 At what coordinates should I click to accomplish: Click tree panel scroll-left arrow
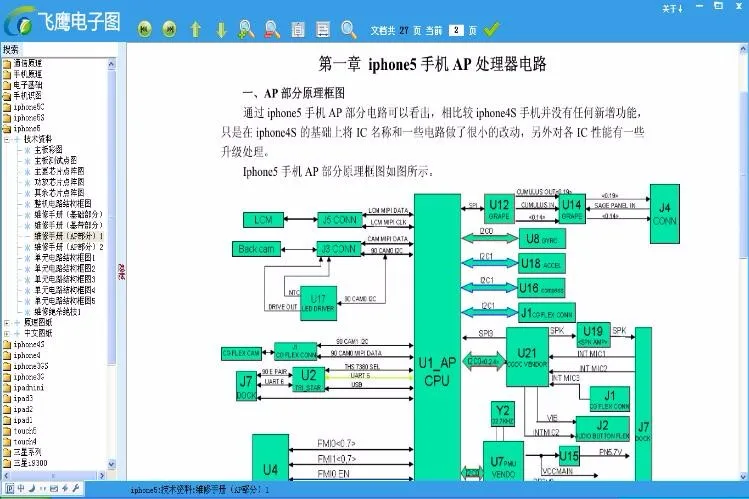pos(6,476)
